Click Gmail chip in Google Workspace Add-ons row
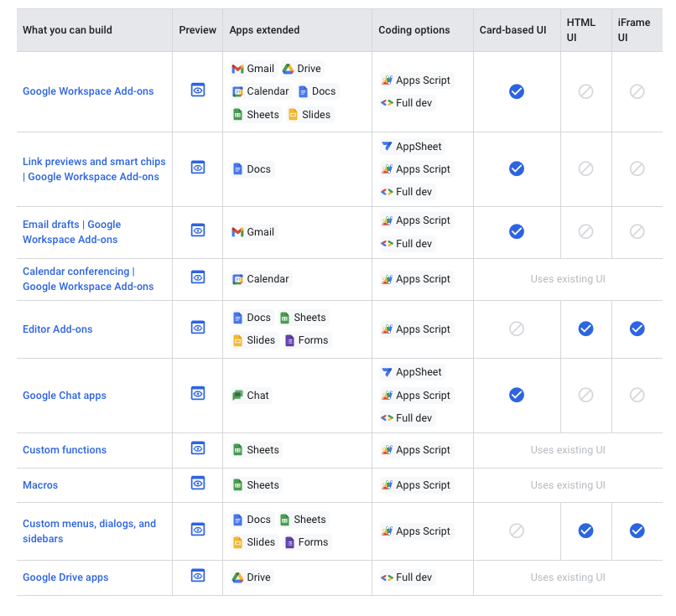Image resolution: width=676 pixels, height=616 pixels. (x=253, y=69)
